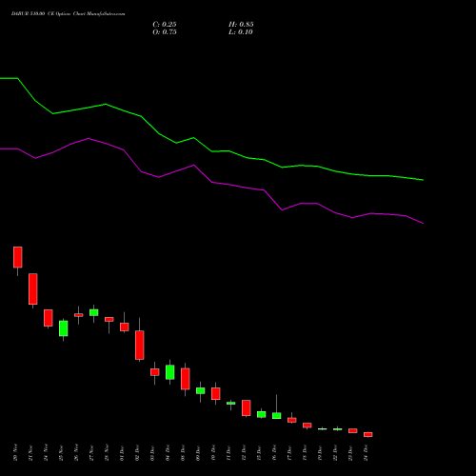This screenshot has width=476, height=476.
Task: Select the "27 Nov" date axis label
Action: 91,452
